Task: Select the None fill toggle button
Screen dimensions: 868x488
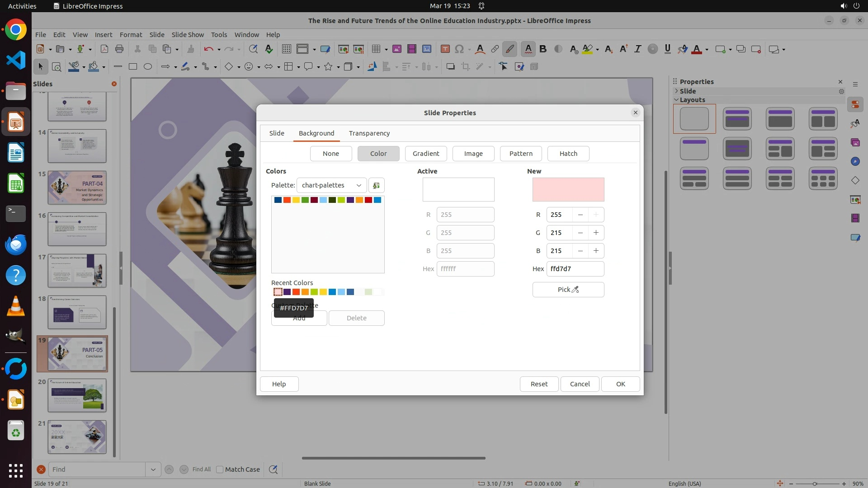Action: coord(330,154)
